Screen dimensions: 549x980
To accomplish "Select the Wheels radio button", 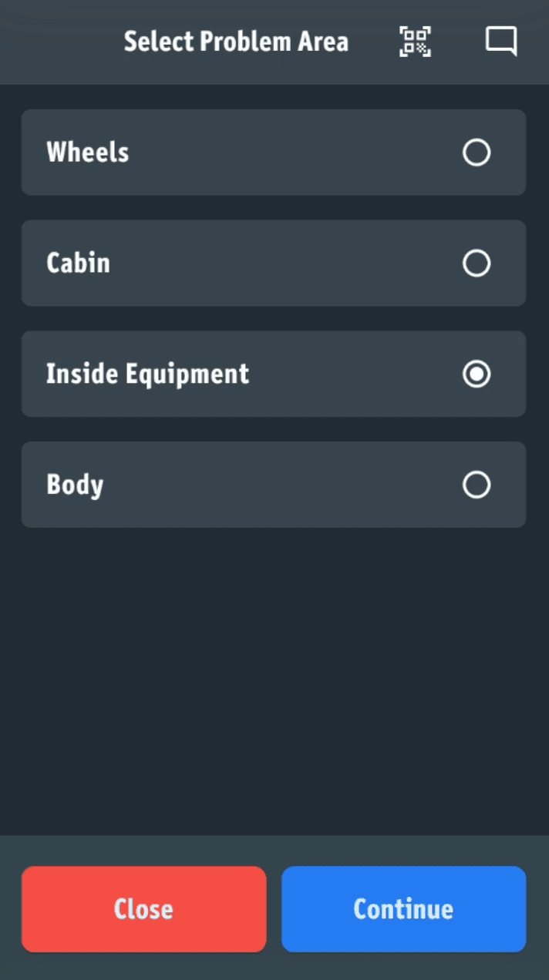I will [x=477, y=153].
